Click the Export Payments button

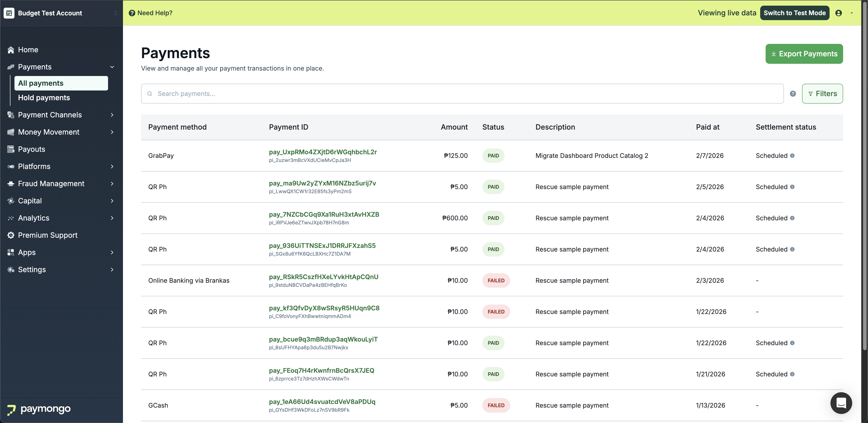tap(804, 54)
